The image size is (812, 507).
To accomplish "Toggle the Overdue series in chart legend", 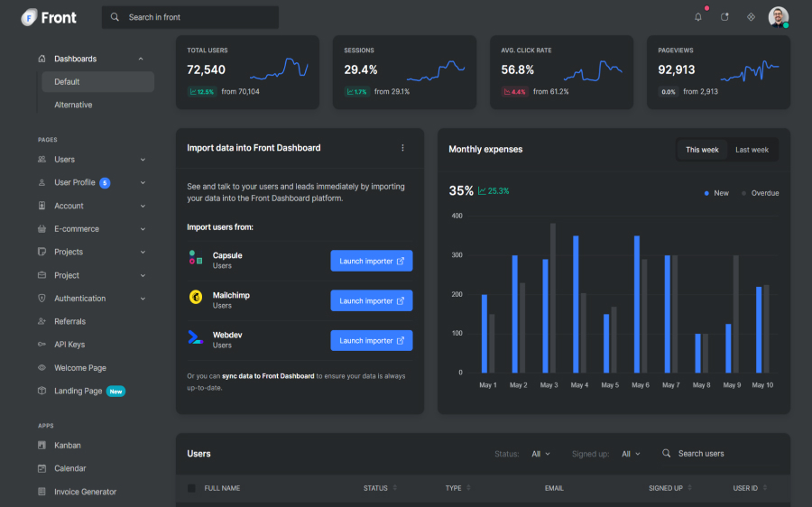I will point(760,193).
